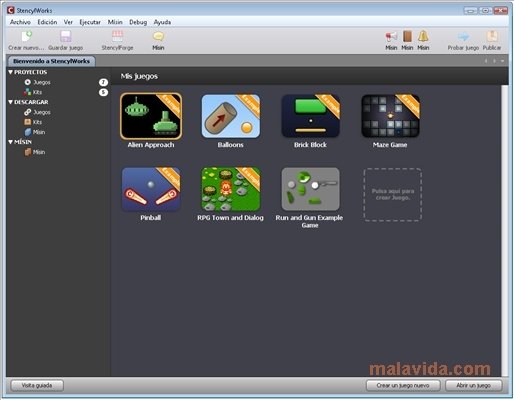
Task: Click the Visita guiada button
Action: point(37,385)
